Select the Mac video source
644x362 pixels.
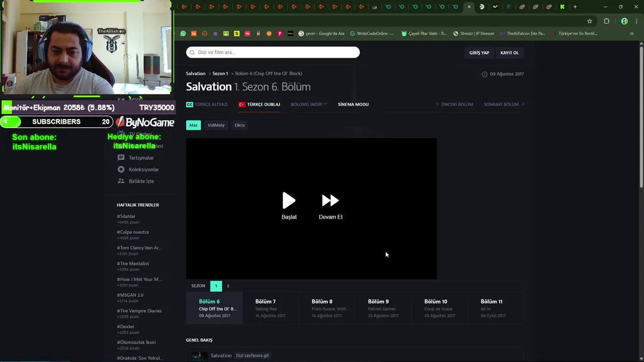click(x=193, y=125)
